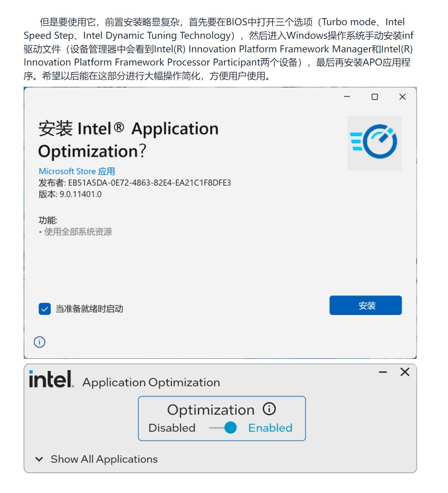This screenshot has width=448, height=493.
Task: Open the Microsoft Store 应用 link
Action: tap(77, 171)
